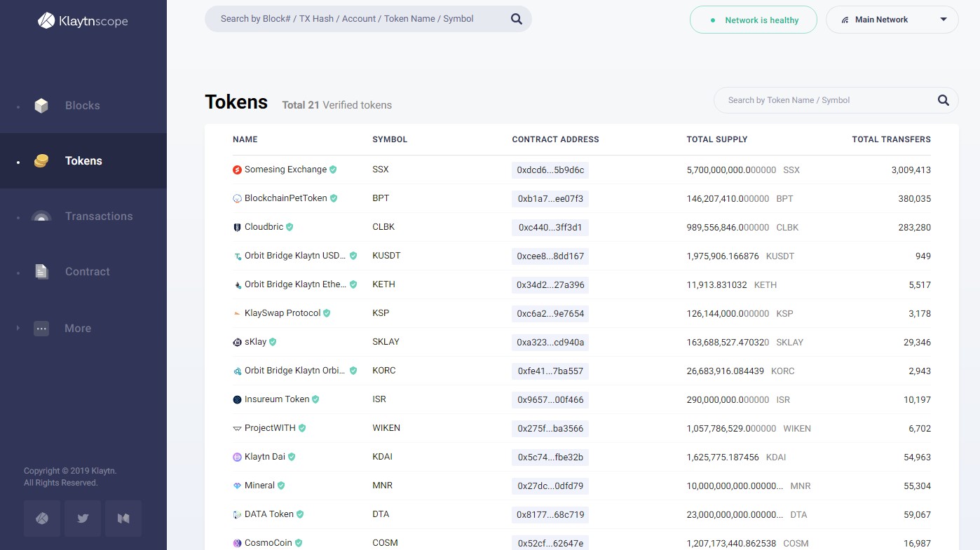Click the 3,009,413 total transfers value

pos(911,170)
